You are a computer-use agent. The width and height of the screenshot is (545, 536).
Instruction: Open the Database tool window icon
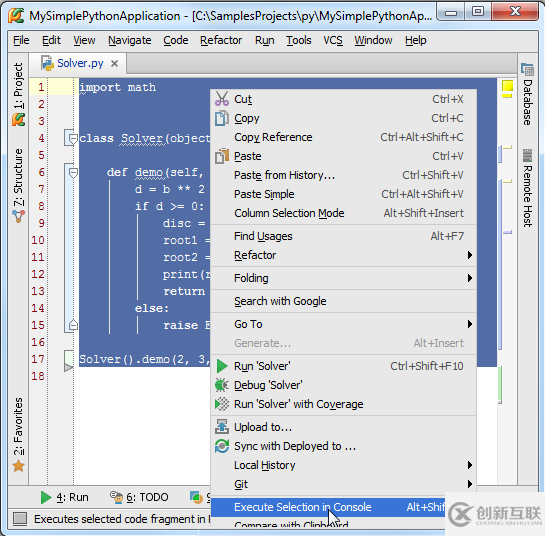point(527,70)
